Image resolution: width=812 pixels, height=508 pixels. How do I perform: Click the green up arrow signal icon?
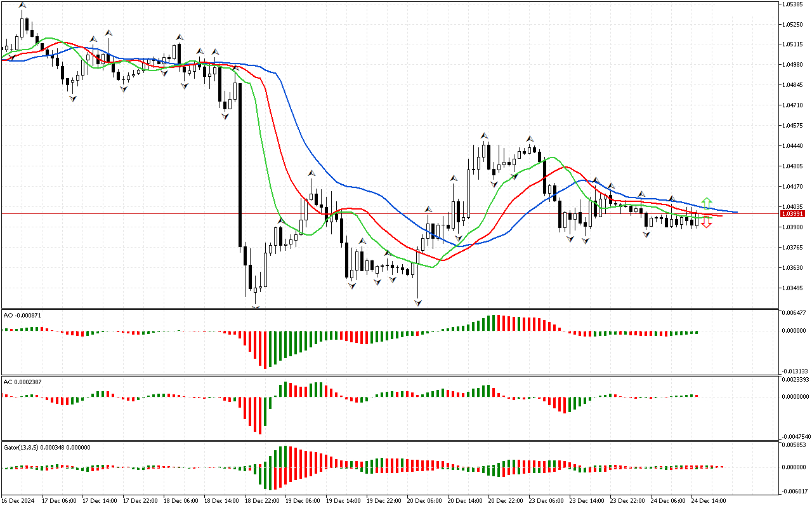tap(707, 203)
